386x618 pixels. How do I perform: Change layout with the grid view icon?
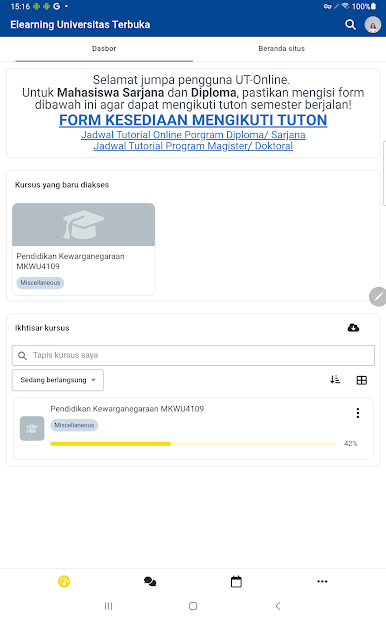click(362, 380)
